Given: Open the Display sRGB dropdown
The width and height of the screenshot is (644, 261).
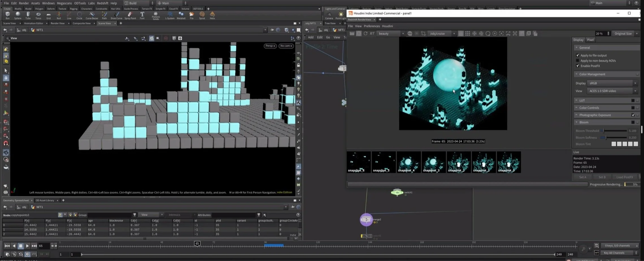Looking at the screenshot, I should tap(612, 83).
